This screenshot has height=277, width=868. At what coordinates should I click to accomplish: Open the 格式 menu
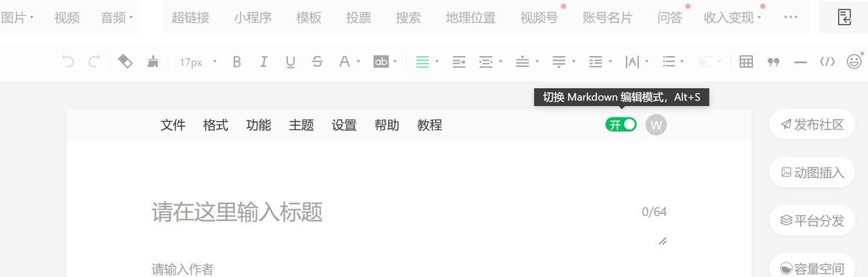pyautogui.click(x=215, y=125)
